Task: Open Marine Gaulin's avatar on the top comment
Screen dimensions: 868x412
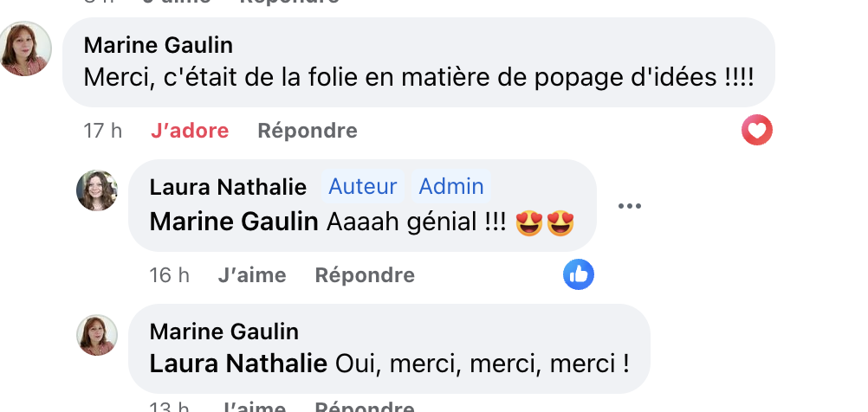Action: pyautogui.click(x=25, y=48)
